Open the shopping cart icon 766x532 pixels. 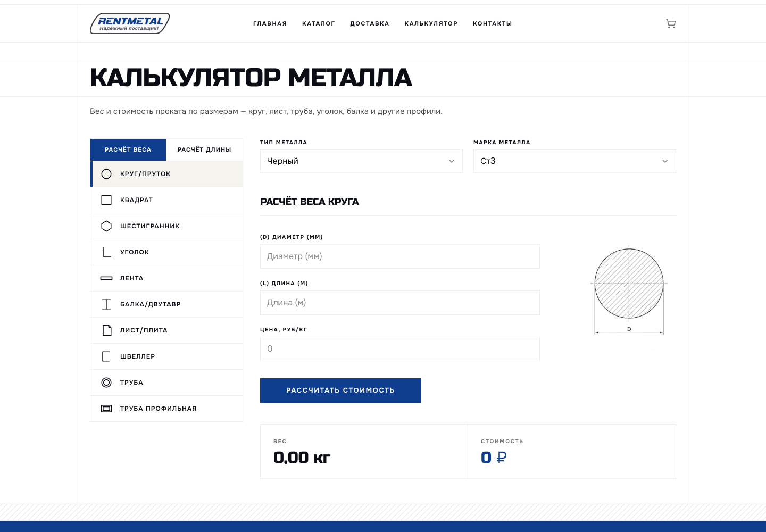pyautogui.click(x=671, y=23)
